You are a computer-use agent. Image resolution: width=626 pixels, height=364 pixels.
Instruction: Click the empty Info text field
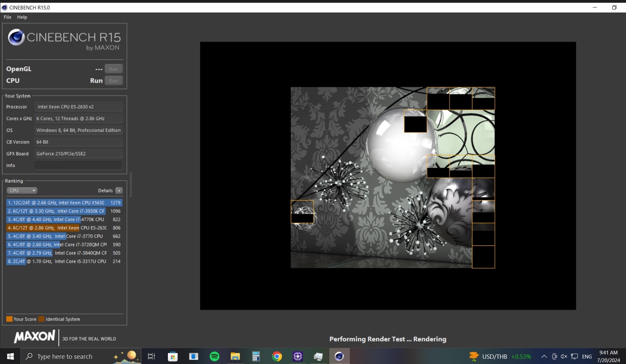(x=78, y=165)
